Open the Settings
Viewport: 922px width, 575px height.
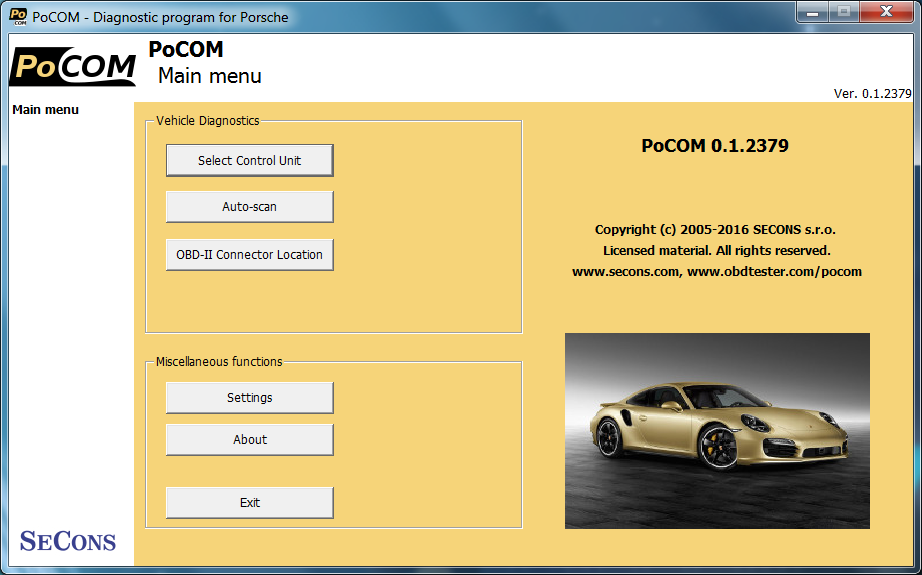pyautogui.click(x=249, y=397)
